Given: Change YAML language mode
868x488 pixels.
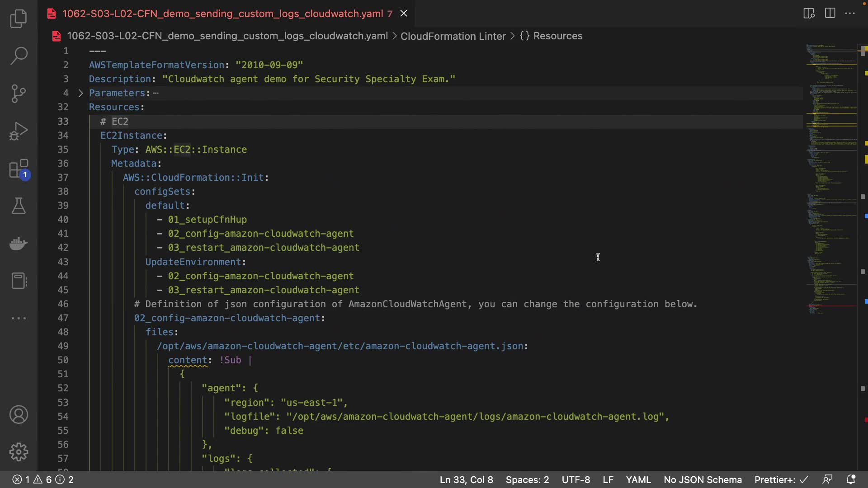Looking at the screenshot, I should 638,479.
